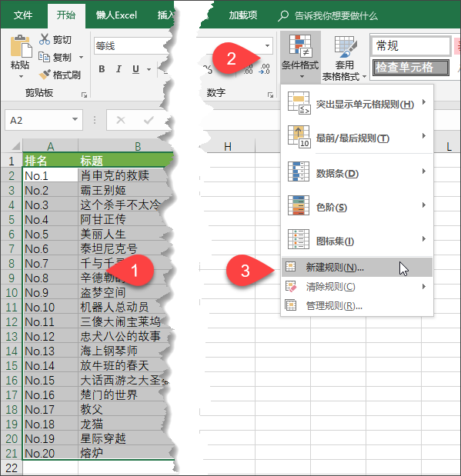
Task: Select row 22 header
Action: point(12,468)
